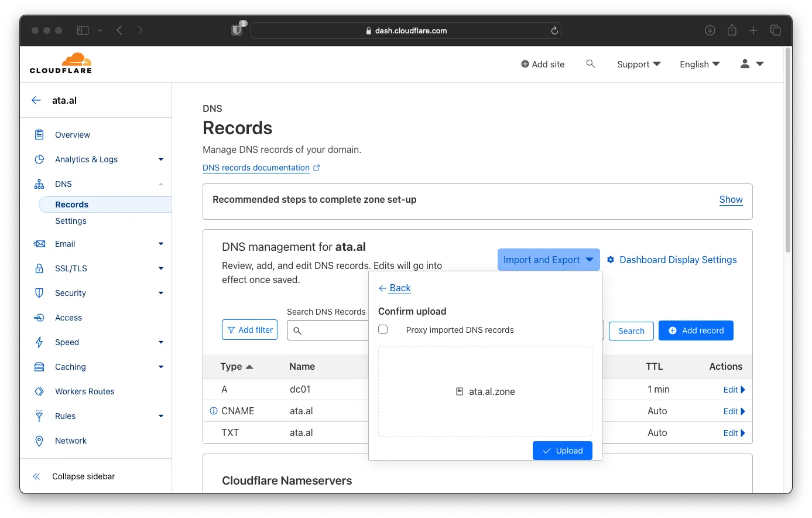Click Show for recommended setup steps
The height and width of the screenshot is (518, 812).
point(731,199)
